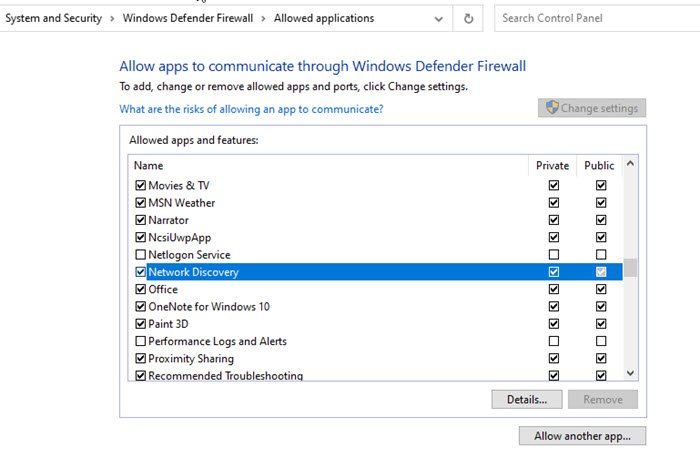Toggle Private checkbox for Performance Logs and Alerts
700x458 pixels.
554,341
